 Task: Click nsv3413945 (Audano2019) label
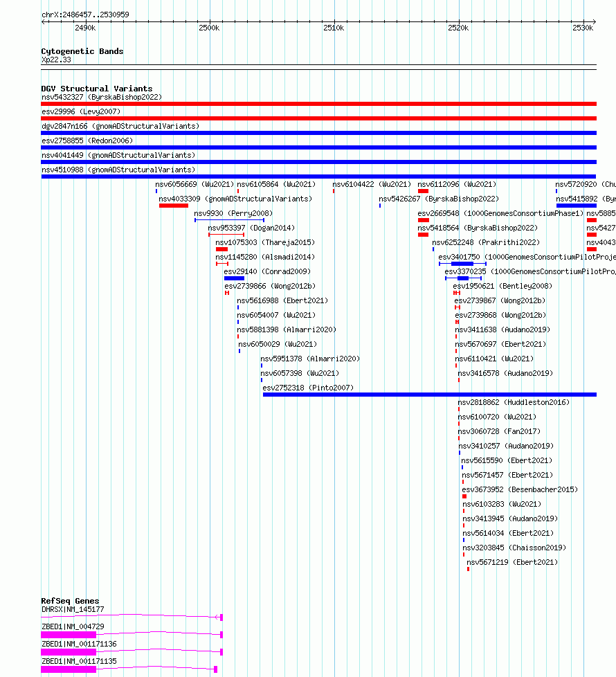tap(510, 518)
